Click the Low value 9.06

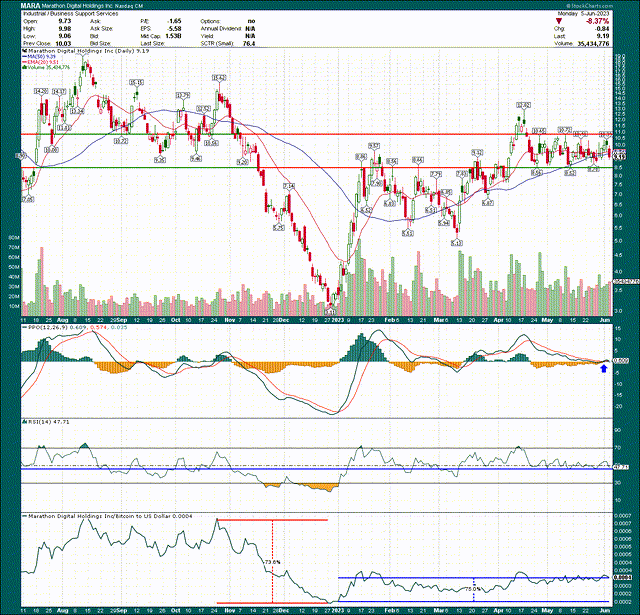(65, 36)
